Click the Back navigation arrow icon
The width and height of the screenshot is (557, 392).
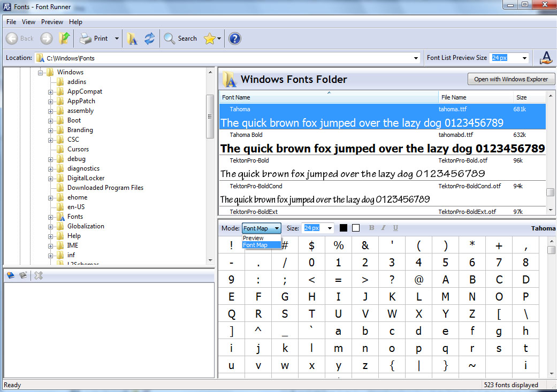pyautogui.click(x=12, y=39)
